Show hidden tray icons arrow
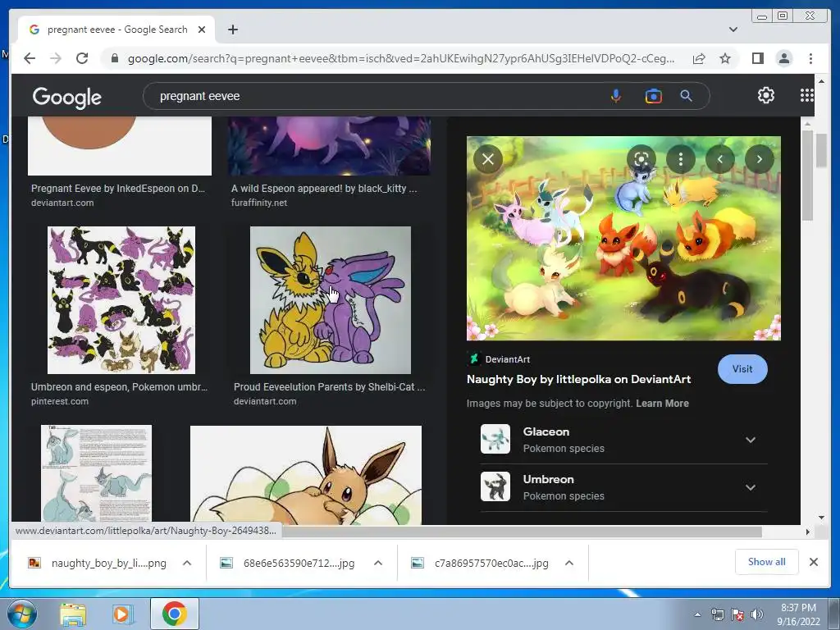Image resolution: width=840 pixels, height=630 pixels. pos(697,614)
